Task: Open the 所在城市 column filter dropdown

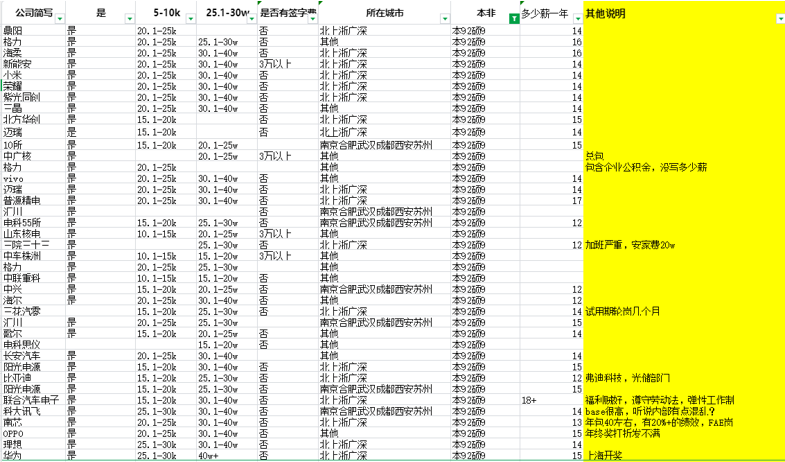Action: [444, 20]
